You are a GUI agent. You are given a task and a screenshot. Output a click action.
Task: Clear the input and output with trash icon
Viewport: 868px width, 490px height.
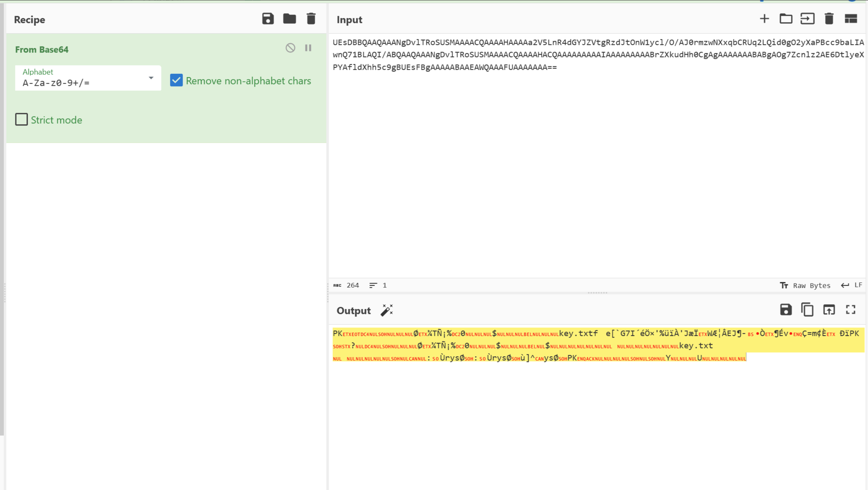pyautogui.click(x=829, y=19)
